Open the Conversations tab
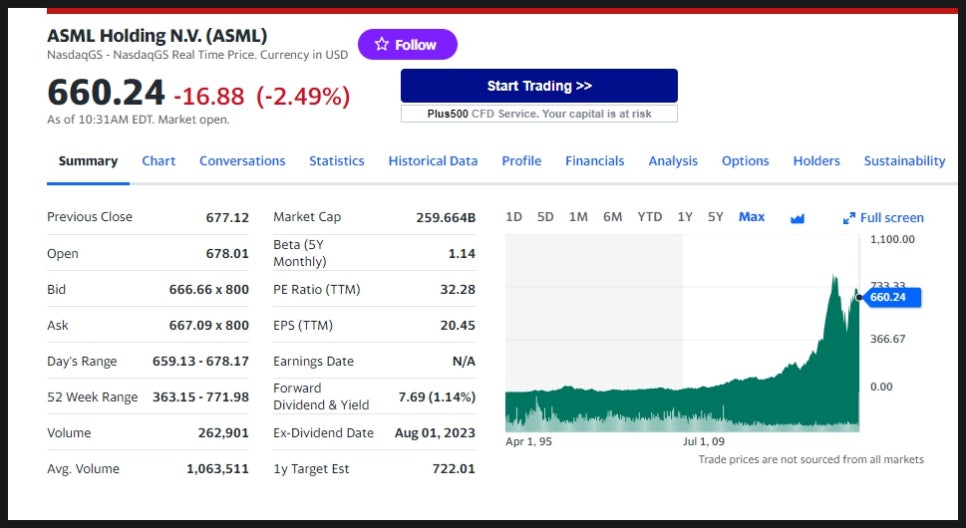The image size is (966, 528). click(242, 161)
